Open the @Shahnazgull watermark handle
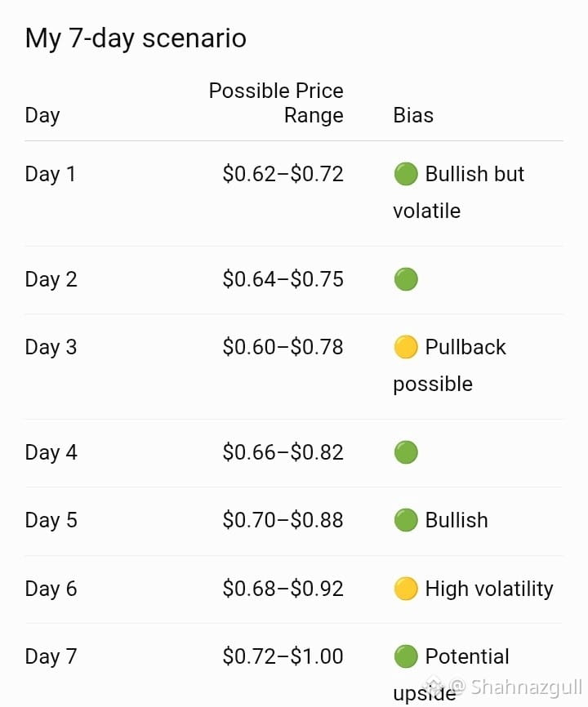 point(515,687)
